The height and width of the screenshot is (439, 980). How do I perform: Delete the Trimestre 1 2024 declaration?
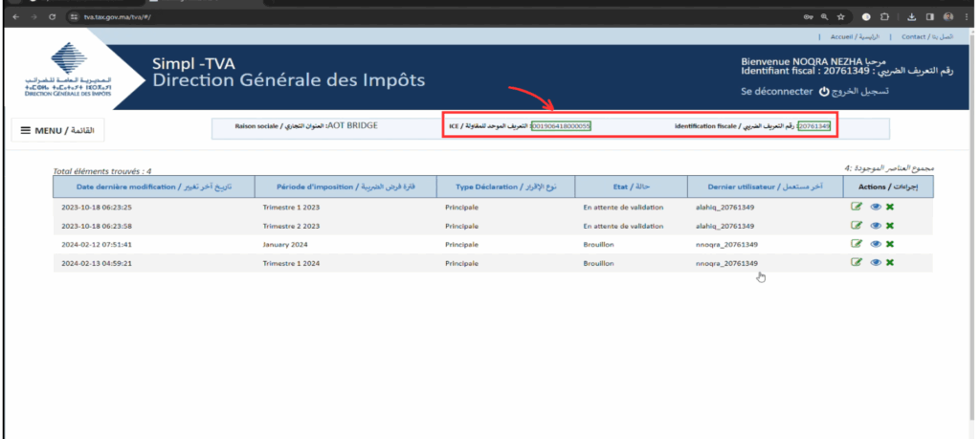click(x=890, y=262)
